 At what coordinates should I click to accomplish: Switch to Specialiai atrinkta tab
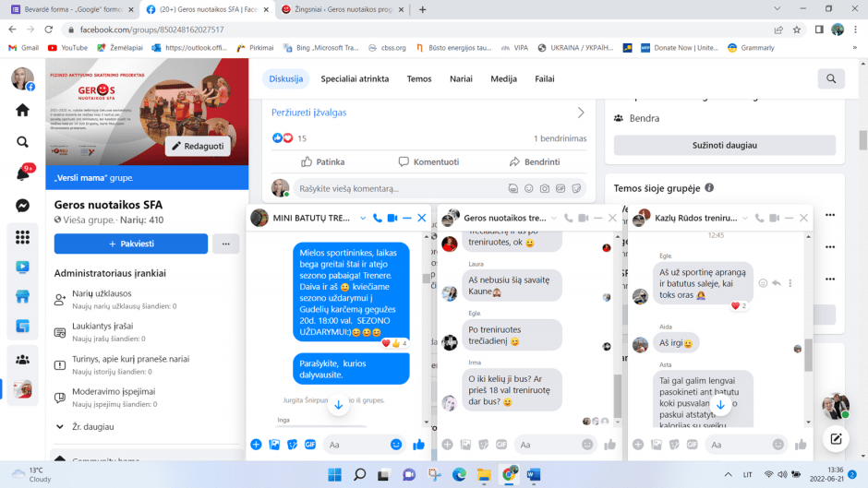(x=355, y=78)
